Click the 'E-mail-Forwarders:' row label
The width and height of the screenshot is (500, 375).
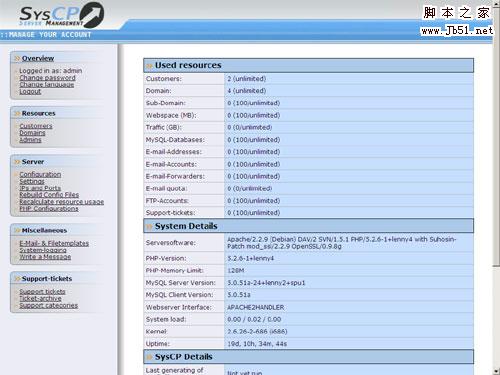pyautogui.click(x=175, y=176)
